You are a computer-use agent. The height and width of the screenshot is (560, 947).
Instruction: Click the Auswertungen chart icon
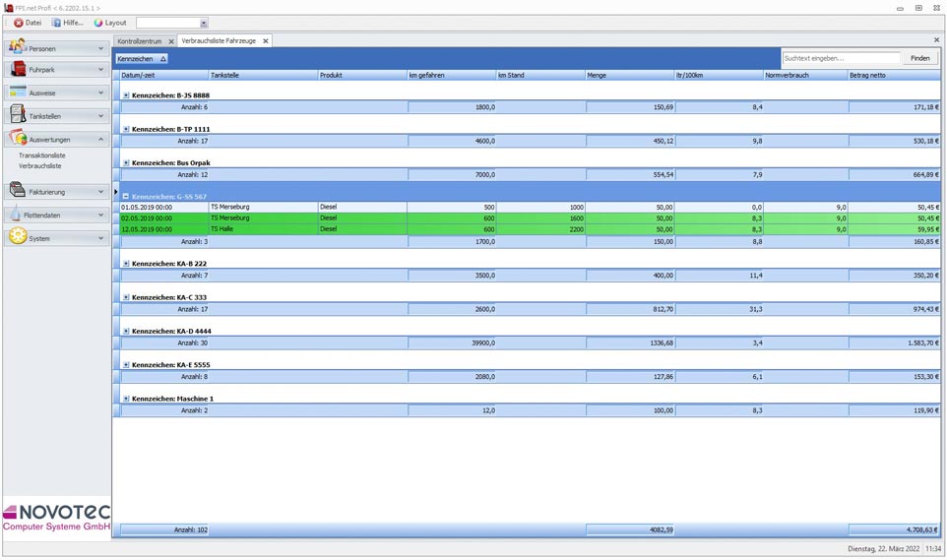pos(17,139)
